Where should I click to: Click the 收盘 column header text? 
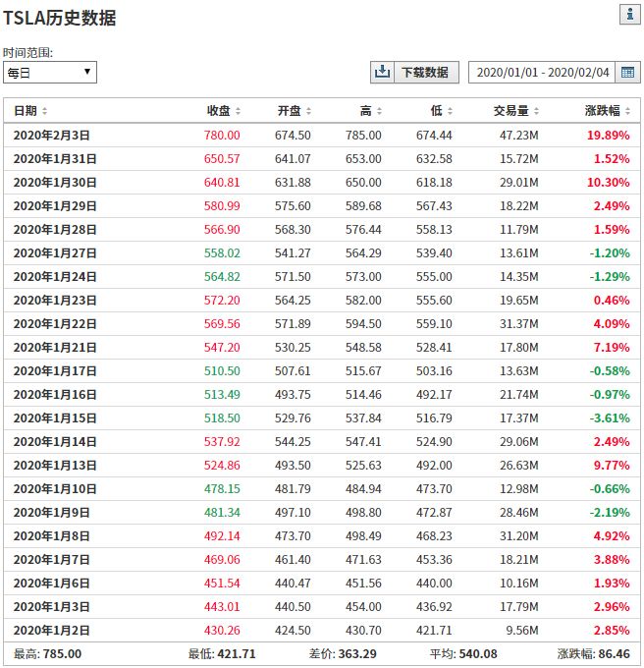coord(218,111)
